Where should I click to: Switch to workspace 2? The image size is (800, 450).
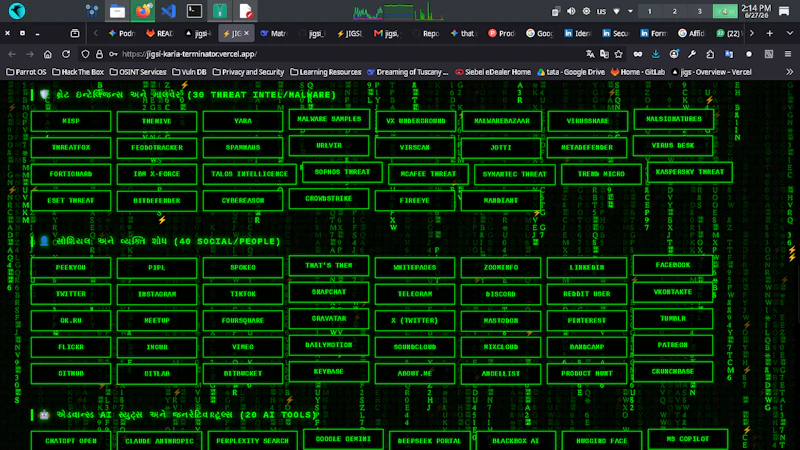point(674,11)
